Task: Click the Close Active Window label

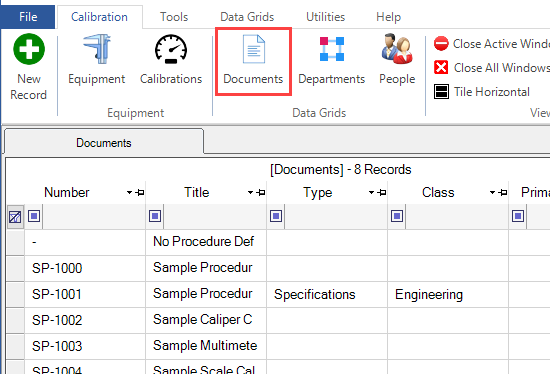Action: point(501,44)
